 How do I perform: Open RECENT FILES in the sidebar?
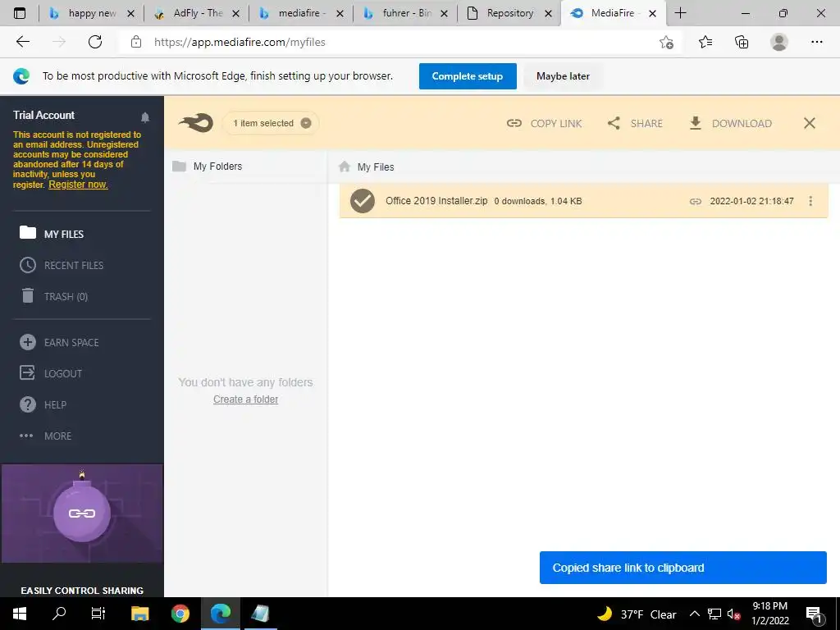pyautogui.click(x=62, y=265)
